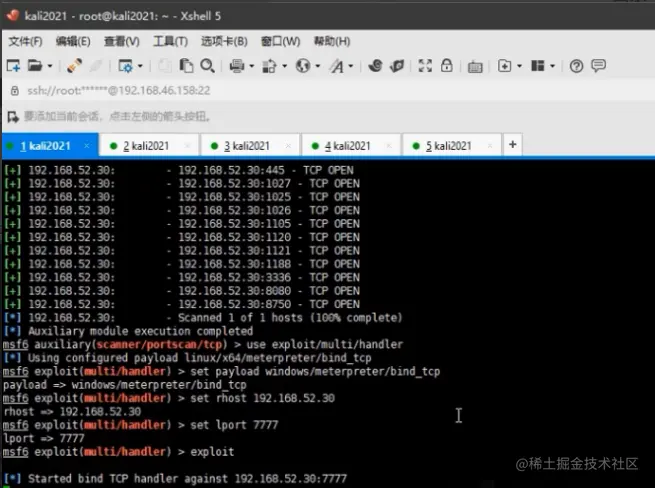Click the new tab plus-page icon

[504, 66]
